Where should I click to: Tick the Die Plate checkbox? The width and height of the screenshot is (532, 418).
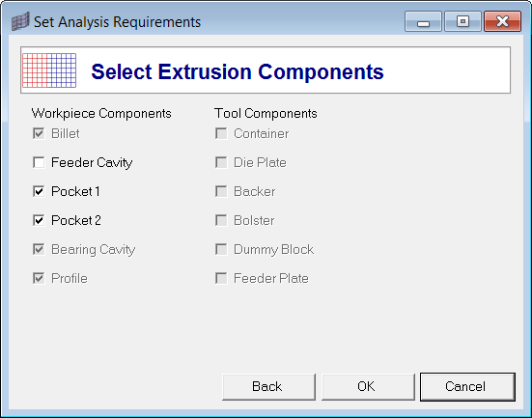(x=221, y=162)
